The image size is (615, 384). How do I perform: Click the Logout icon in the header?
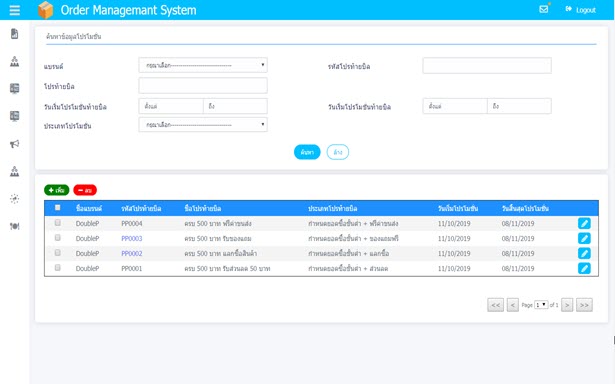tap(568, 9)
